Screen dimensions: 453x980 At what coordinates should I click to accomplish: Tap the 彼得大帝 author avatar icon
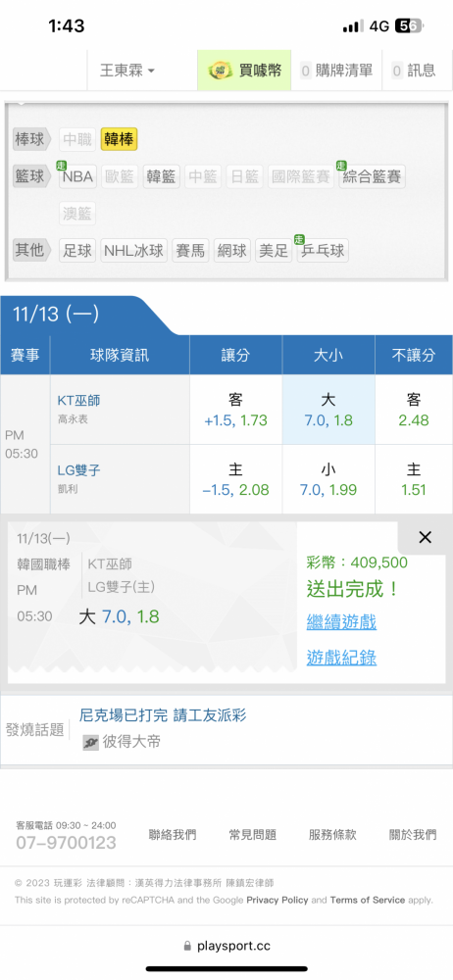[x=91, y=742]
